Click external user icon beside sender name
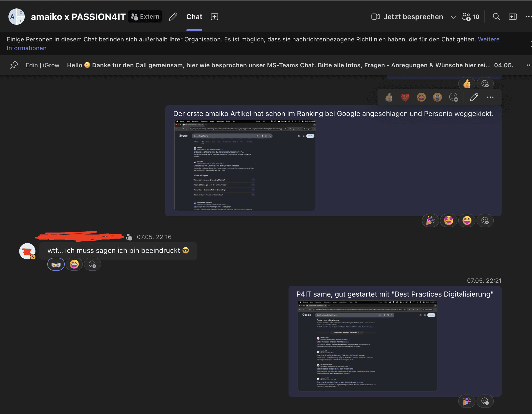Viewport: 532px width, 414px height. [129, 237]
